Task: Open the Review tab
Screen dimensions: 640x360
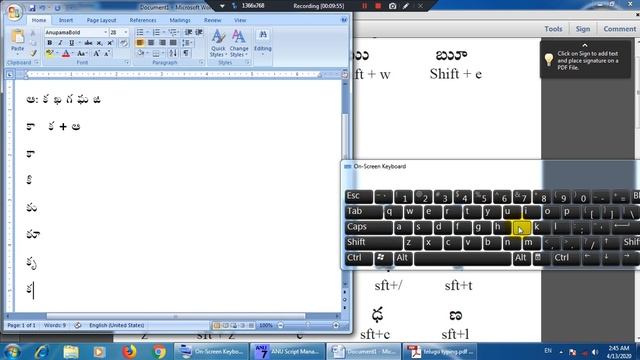Action: click(x=212, y=20)
